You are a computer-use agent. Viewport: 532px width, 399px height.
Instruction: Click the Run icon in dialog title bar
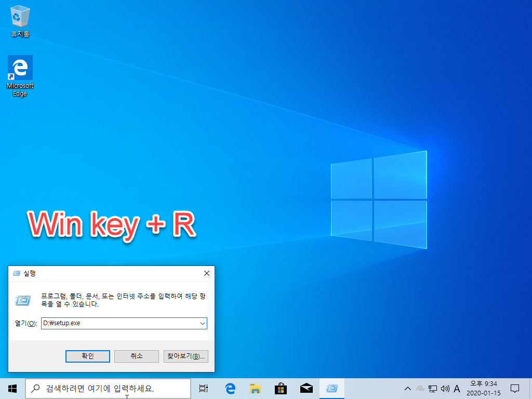[17, 273]
